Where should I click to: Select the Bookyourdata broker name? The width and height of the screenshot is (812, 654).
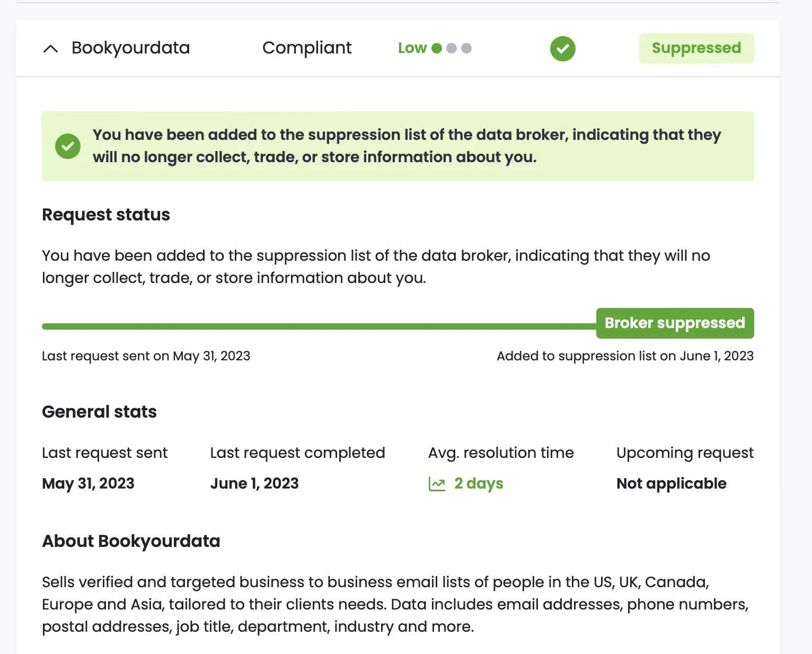click(130, 48)
